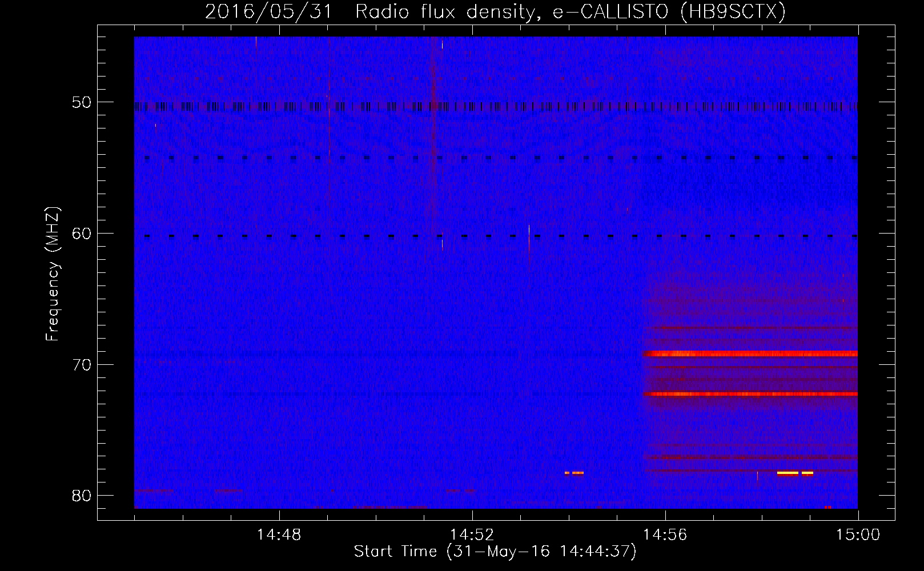Click the 70 frequency tick label
The height and width of the screenshot is (571, 924).
pos(81,364)
